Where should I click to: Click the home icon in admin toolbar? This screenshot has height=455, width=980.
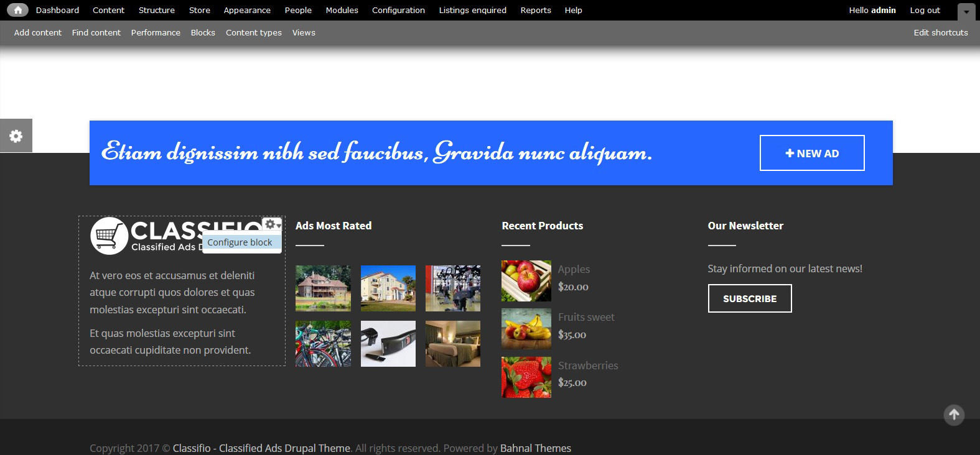tap(17, 10)
